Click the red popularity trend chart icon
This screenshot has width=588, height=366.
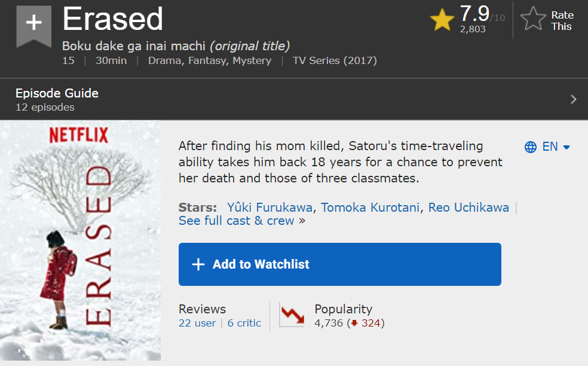tap(292, 316)
